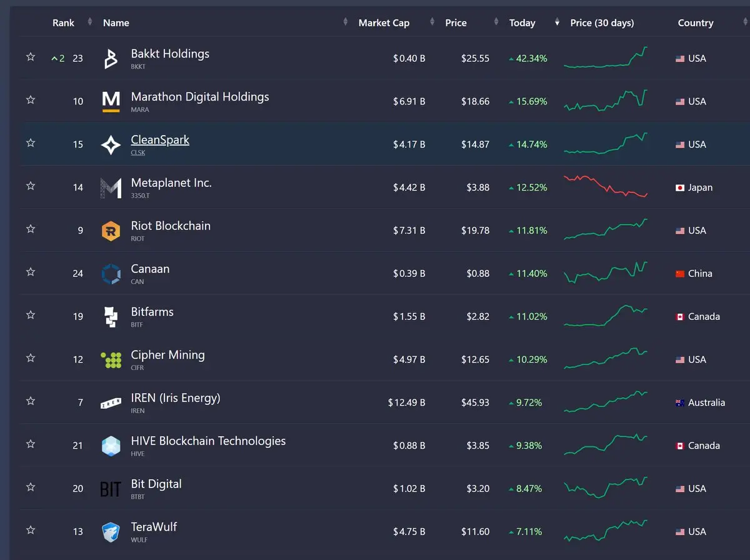Sort by Price column header
The width and height of the screenshot is (750, 560).
pyautogui.click(x=456, y=23)
